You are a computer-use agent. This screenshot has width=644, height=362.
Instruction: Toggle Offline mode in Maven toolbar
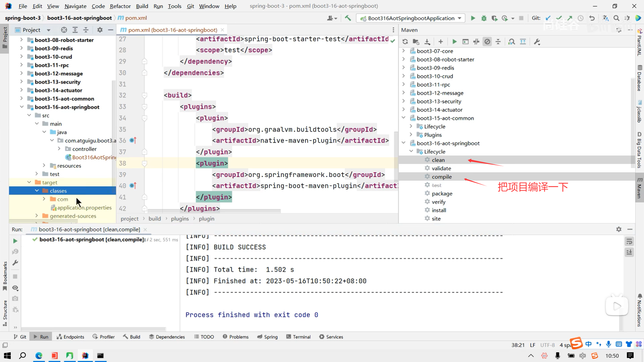(x=476, y=42)
